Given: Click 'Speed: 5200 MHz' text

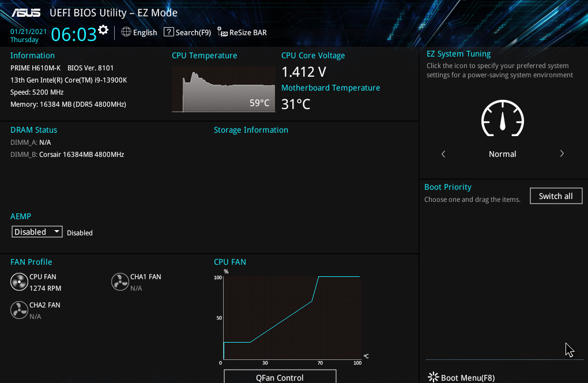Looking at the screenshot, I should pos(37,92).
